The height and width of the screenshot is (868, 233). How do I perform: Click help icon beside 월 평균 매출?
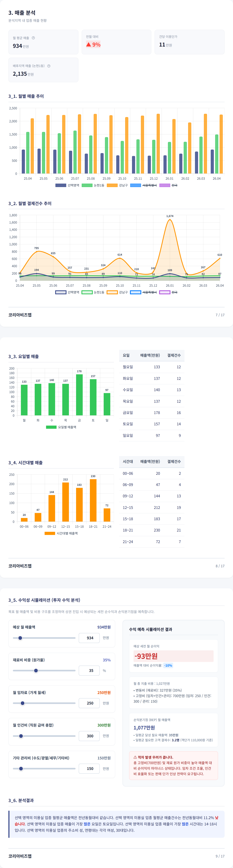click(33, 38)
